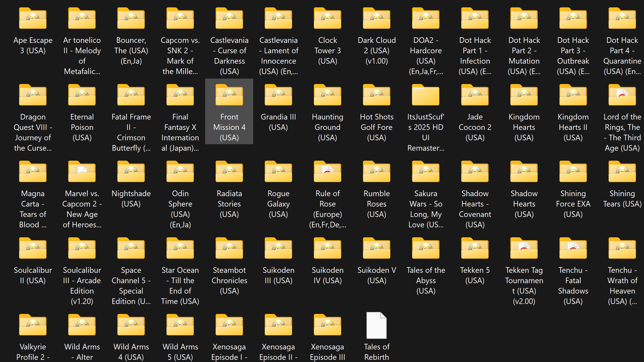Select Fatal Frame II - Crimson Butterfly folder
Viewport: 644px width, 362px height.
coord(131,95)
